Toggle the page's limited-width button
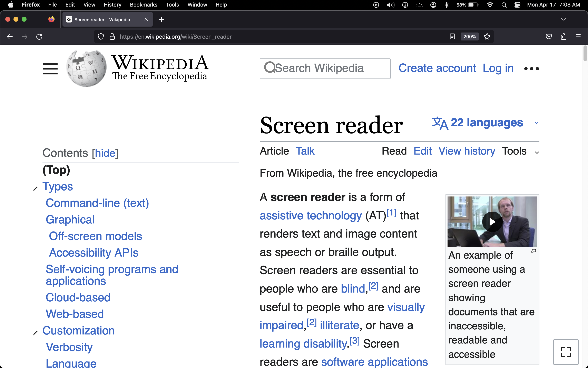The width and height of the screenshot is (588, 368). 566,352
